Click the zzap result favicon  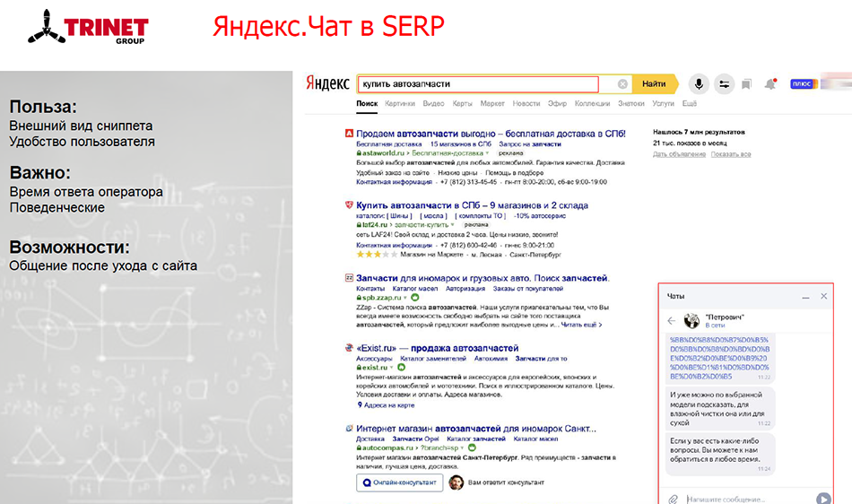pyautogui.click(x=349, y=277)
